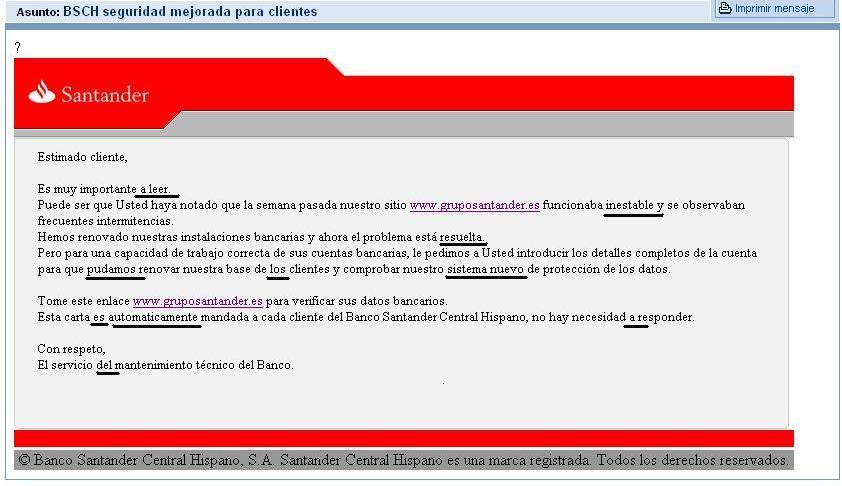Click the closing 'Con respeto,'
Viewport: 842px width, 486px height.
[71, 350]
